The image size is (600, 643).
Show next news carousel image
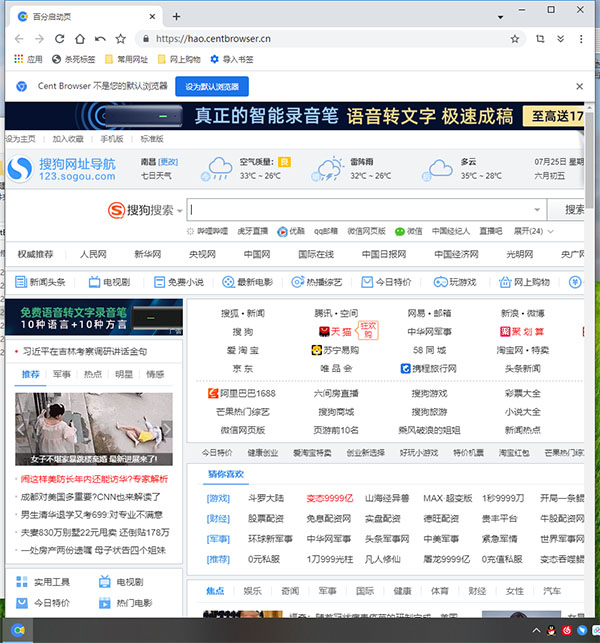pyautogui.click(x=167, y=429)
